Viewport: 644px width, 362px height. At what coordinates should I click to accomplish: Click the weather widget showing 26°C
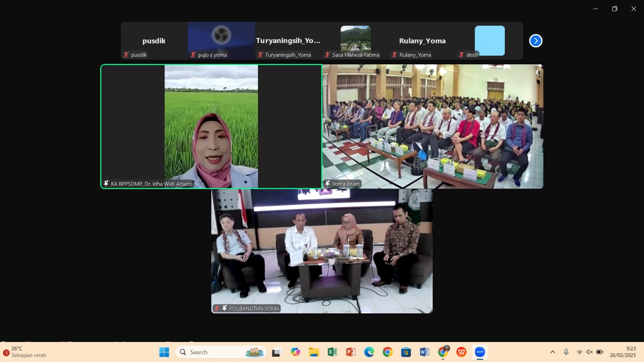pyautogui.click(x=16, y=348)
